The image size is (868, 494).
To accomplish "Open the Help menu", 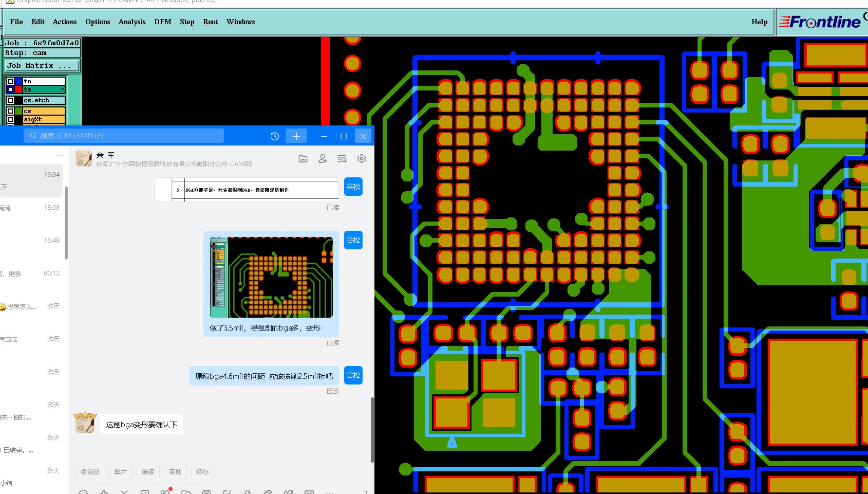I will [x=759, y=22].
